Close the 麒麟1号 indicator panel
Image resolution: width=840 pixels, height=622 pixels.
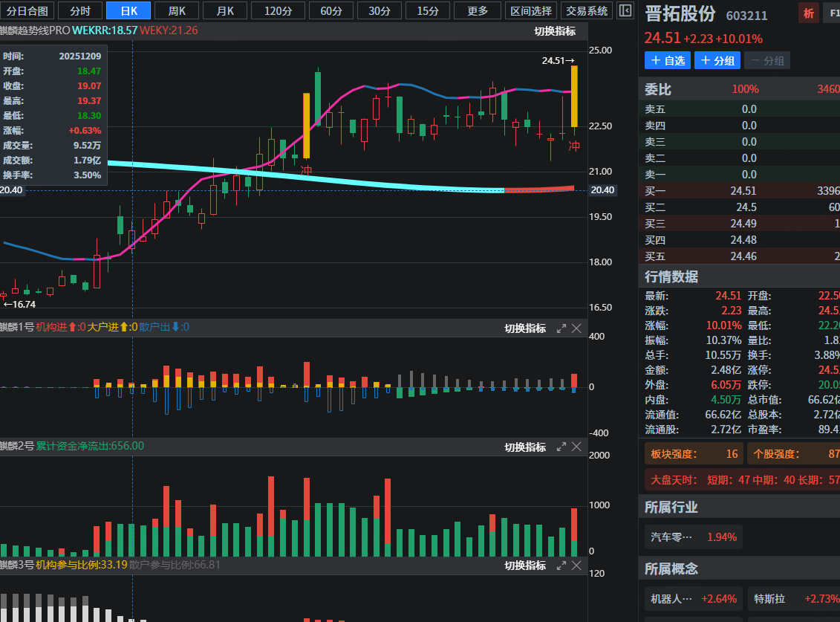(x=576, y=328)
